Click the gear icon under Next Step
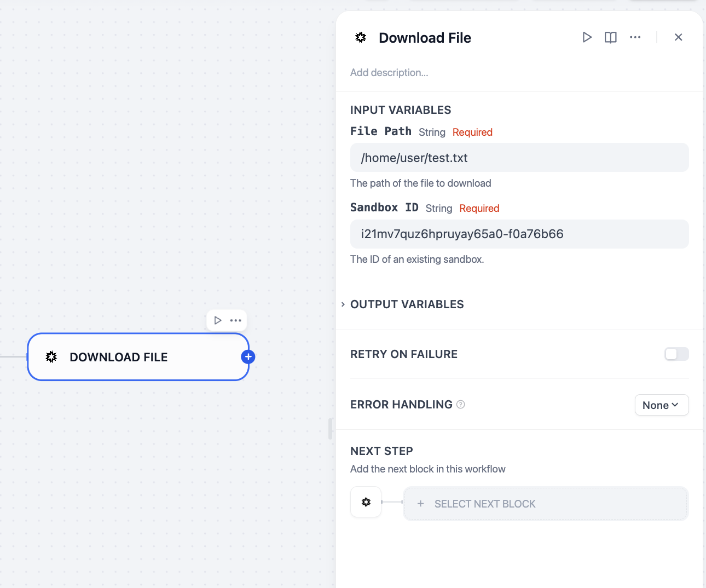Image resolution: width=706 pixels, height=588 pixels. 366,502
